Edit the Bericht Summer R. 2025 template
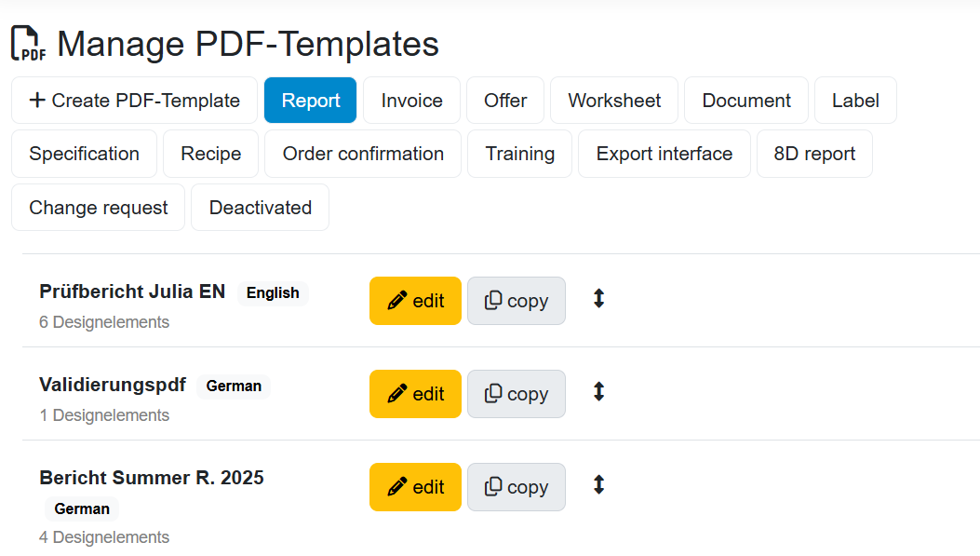Screen dimensions: 980x556 [x=415, y=487]
